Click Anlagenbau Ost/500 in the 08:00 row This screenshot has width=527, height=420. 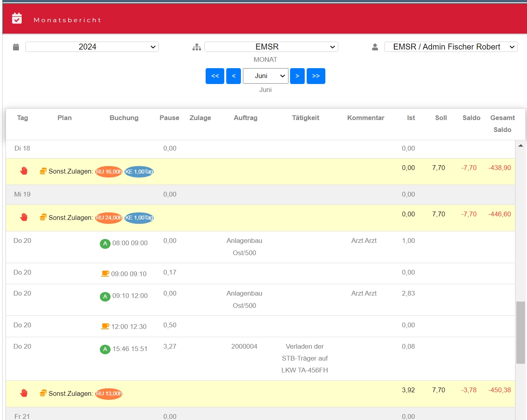click(x=244, y=246)
